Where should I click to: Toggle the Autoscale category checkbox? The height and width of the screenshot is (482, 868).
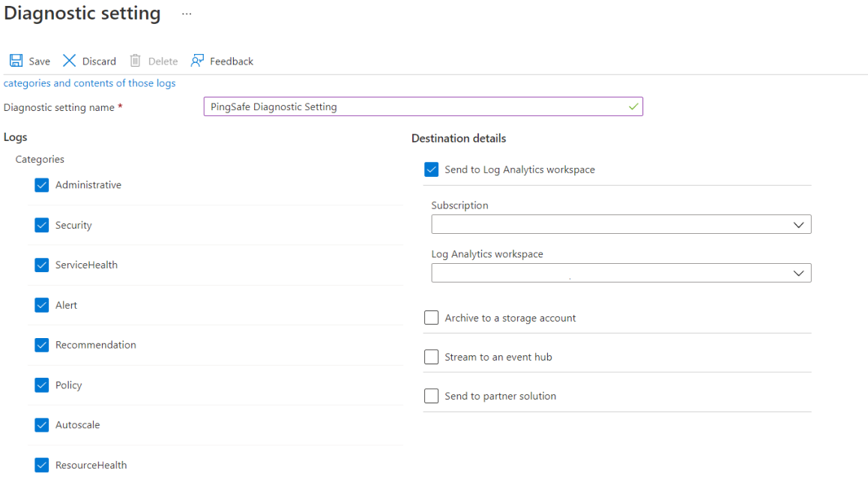coord(42,425)
